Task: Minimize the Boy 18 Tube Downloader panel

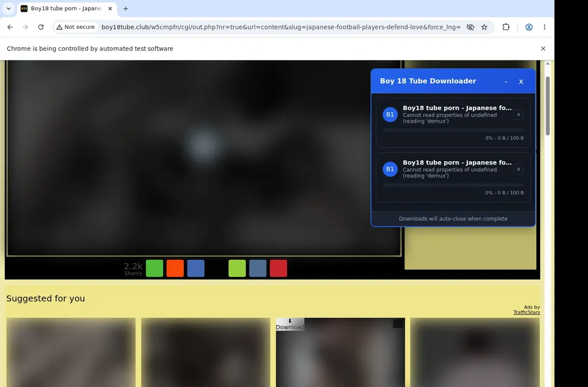Action: (506, 81)
